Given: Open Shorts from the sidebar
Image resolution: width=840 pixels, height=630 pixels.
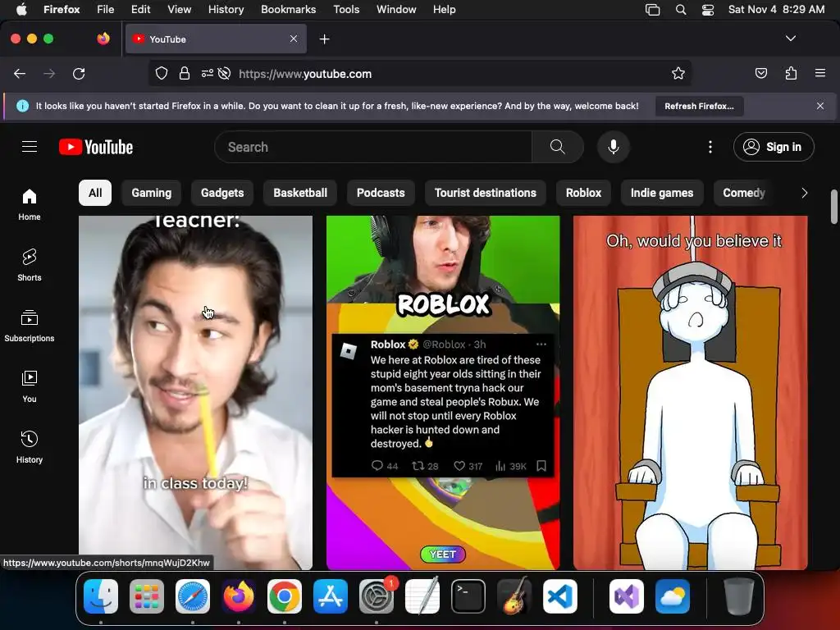Looking at the screenshot, I should pyautogui.click(x=30, y=265).
